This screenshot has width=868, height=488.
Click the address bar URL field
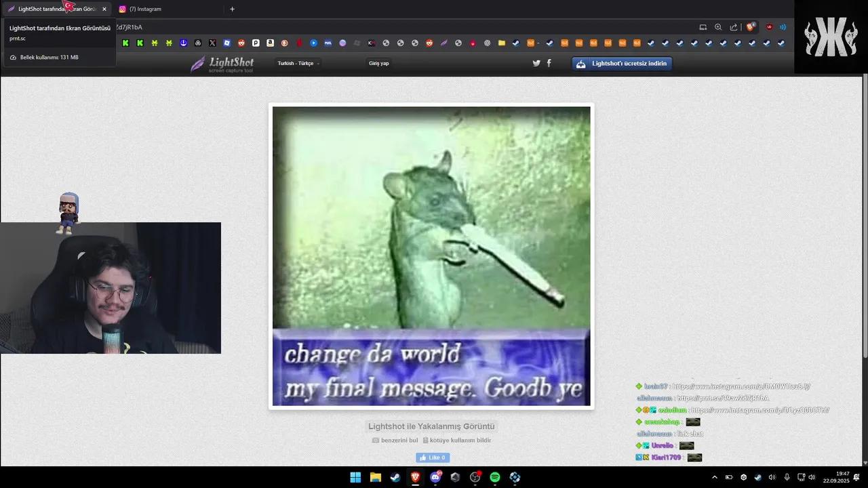[407, 27]
